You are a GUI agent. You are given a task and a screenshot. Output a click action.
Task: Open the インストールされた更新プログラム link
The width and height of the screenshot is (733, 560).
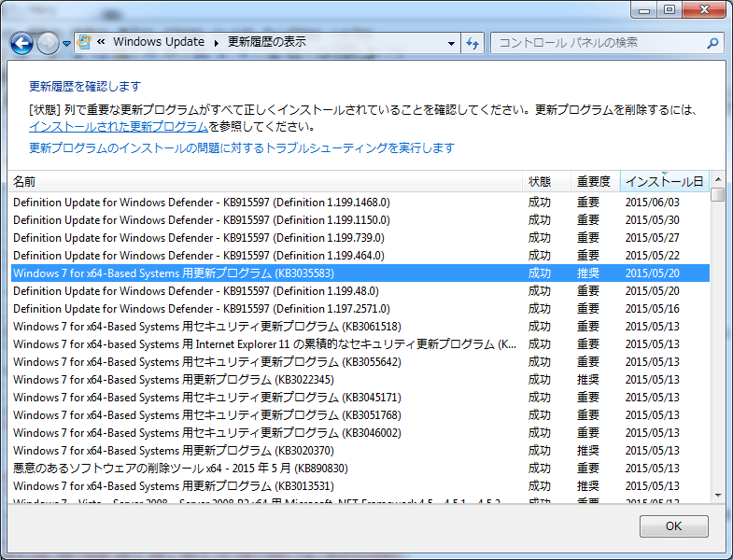point(119,127)
